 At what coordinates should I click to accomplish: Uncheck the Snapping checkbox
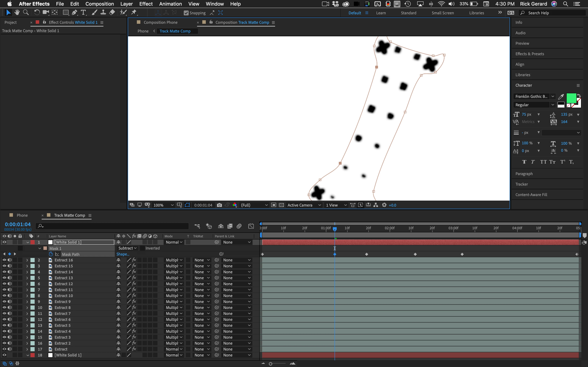tap(186, 13)
